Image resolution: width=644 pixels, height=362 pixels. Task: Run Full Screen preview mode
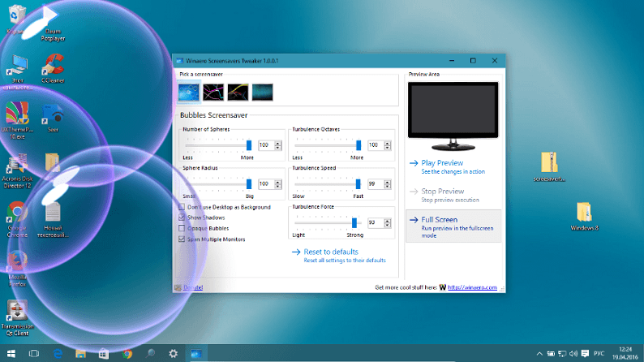pos(453,226)
